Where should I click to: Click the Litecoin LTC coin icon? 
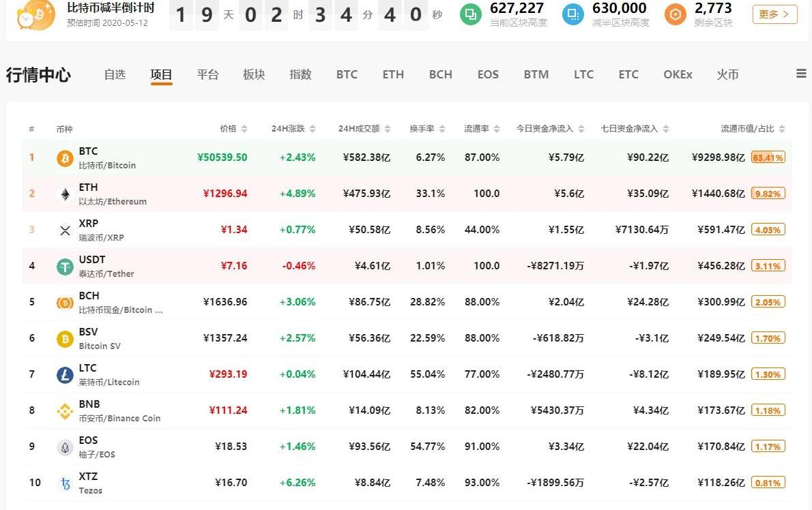point(65,375)
